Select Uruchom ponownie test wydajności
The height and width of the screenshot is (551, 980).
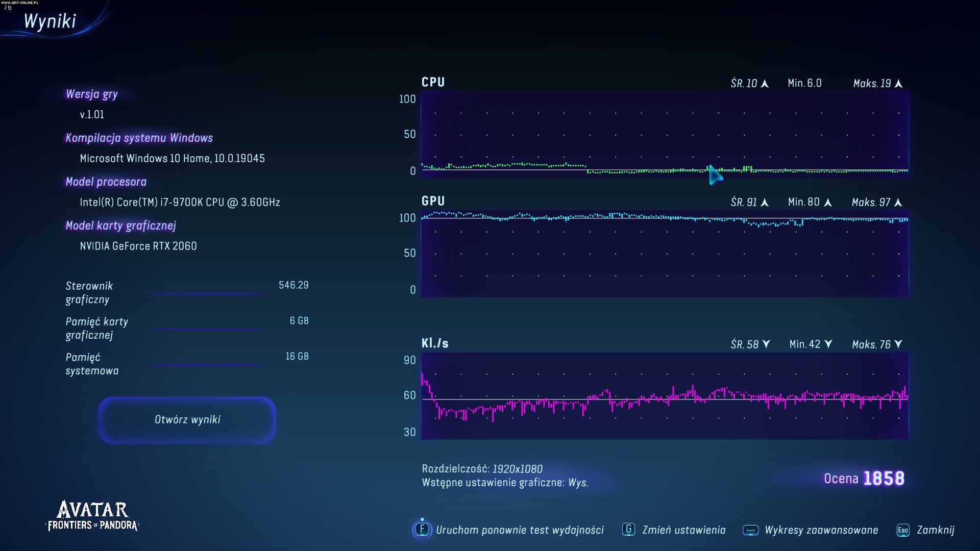[x=519, y=530]
